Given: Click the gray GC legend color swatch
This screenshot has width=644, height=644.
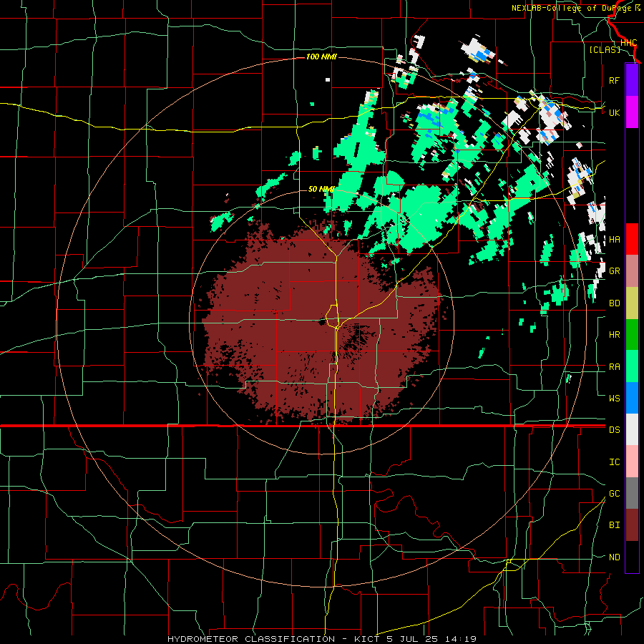Looking at the screenshot, I should [632, 493].
